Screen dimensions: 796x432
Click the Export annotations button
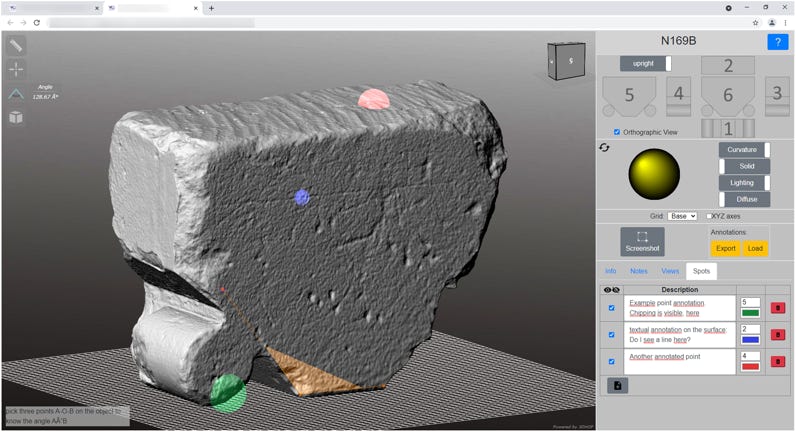point(725,248)
